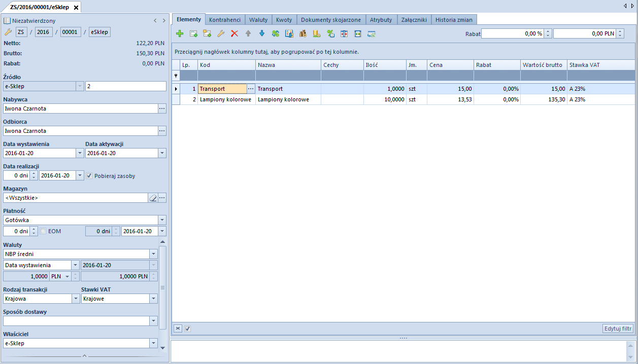Screen dimensions: 638x364
Task: Click the brown weights icon in toolbar
Action: 303,33
